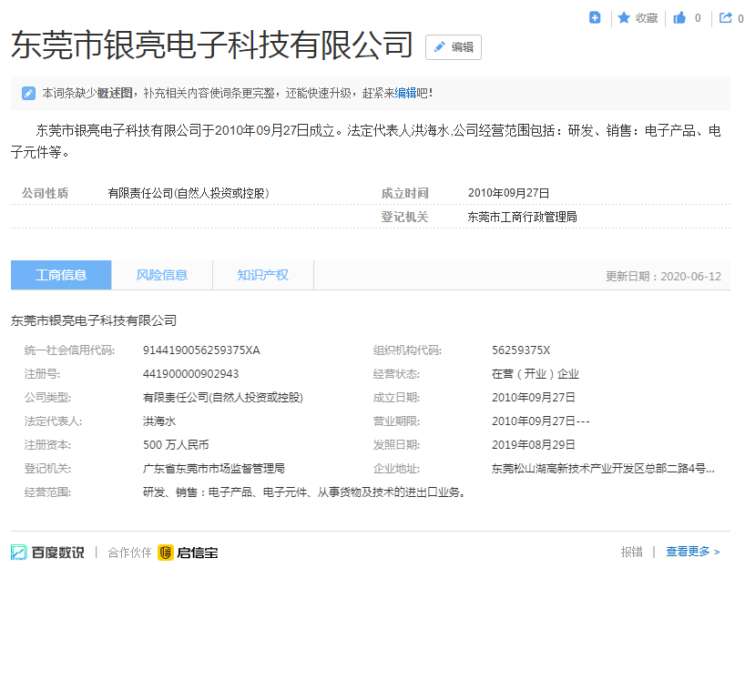Click the 东莞市银亮电子科技有限公司 page title
Image resolution: width=745 pixels, height=700 pixels.
212,46
